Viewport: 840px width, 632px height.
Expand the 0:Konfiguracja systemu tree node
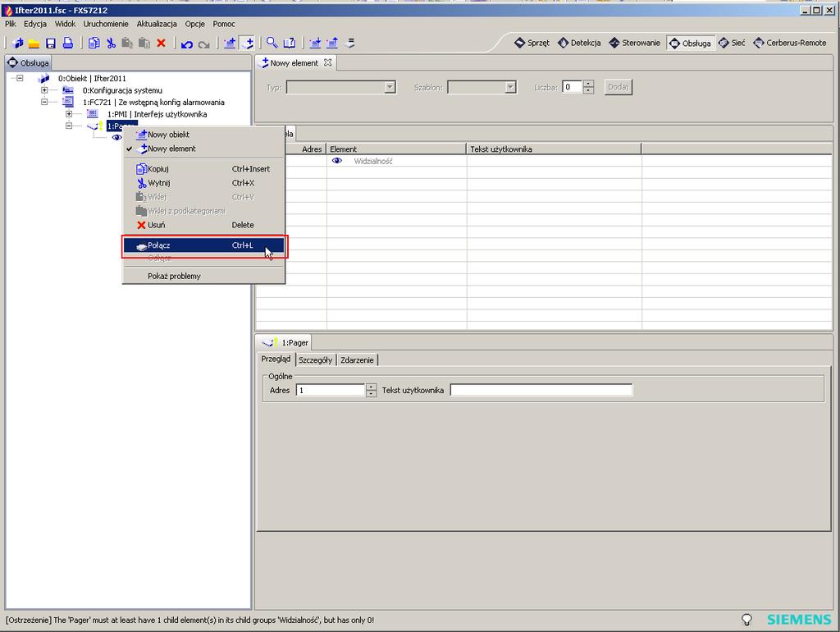point(44,90)
